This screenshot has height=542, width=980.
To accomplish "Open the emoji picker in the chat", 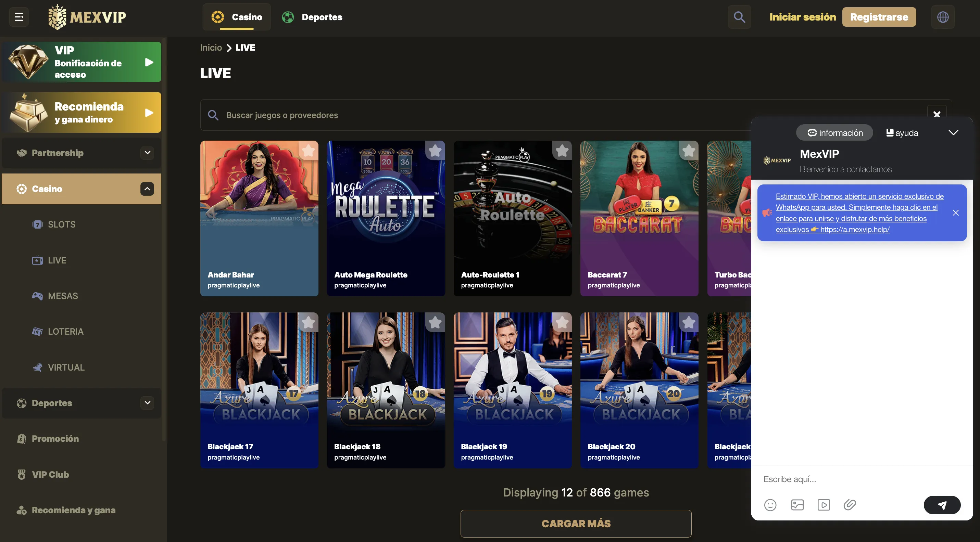I will pos(771,505).
